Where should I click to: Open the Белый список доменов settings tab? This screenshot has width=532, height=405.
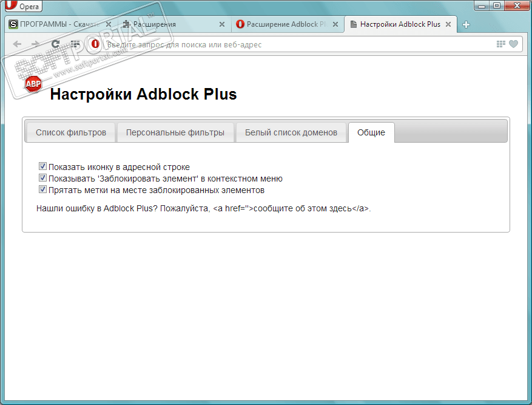291,132
